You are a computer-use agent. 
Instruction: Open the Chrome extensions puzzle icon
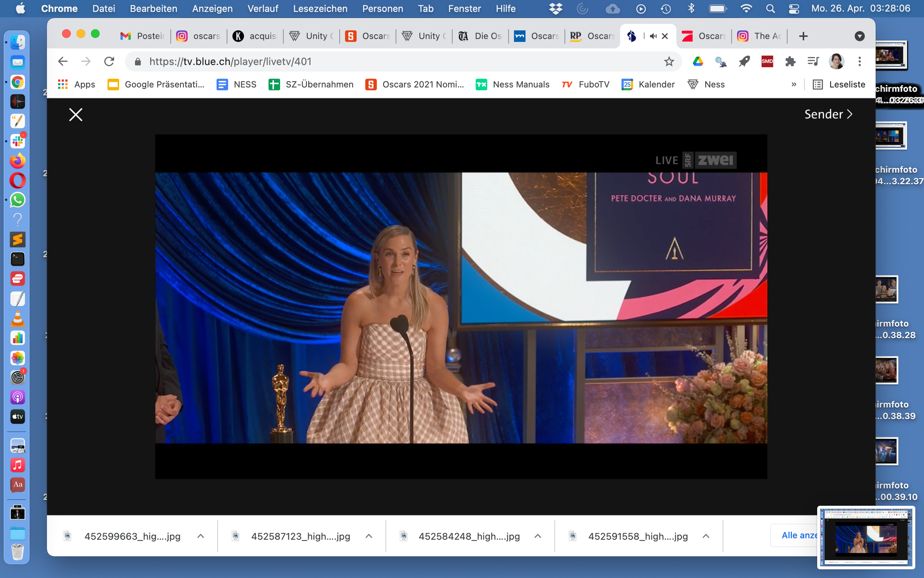(790, 62)
